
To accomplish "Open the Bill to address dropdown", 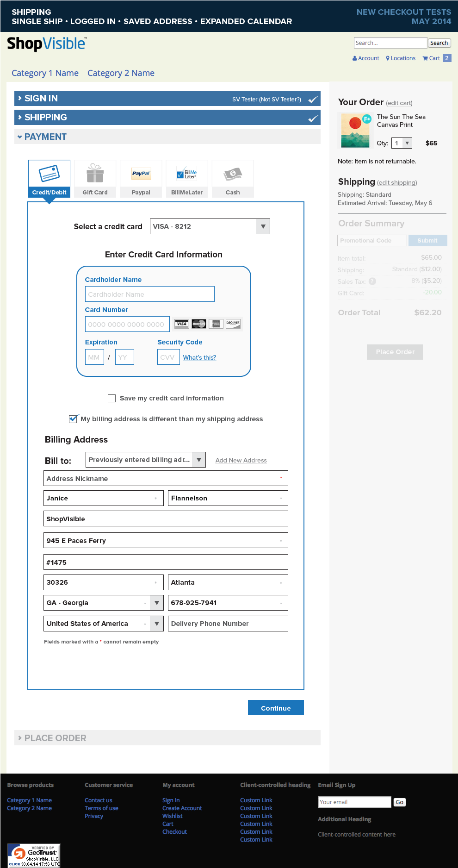I will (x=146, y=460).
